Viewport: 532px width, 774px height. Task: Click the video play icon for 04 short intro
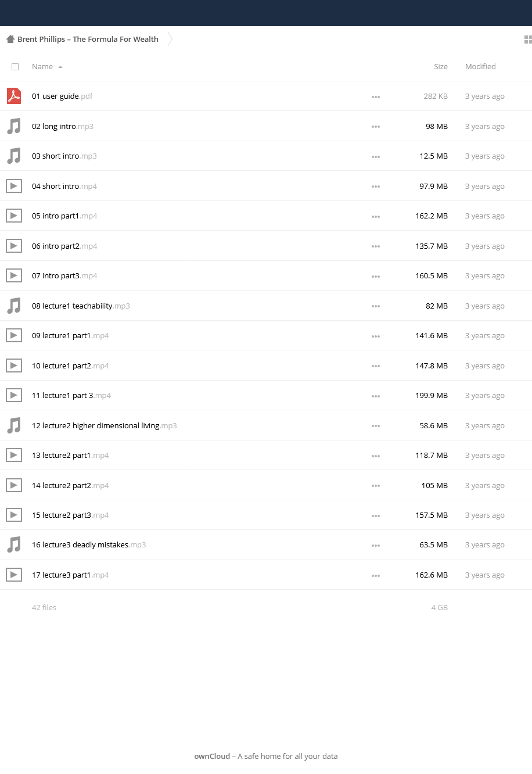(x=14, y=186)
